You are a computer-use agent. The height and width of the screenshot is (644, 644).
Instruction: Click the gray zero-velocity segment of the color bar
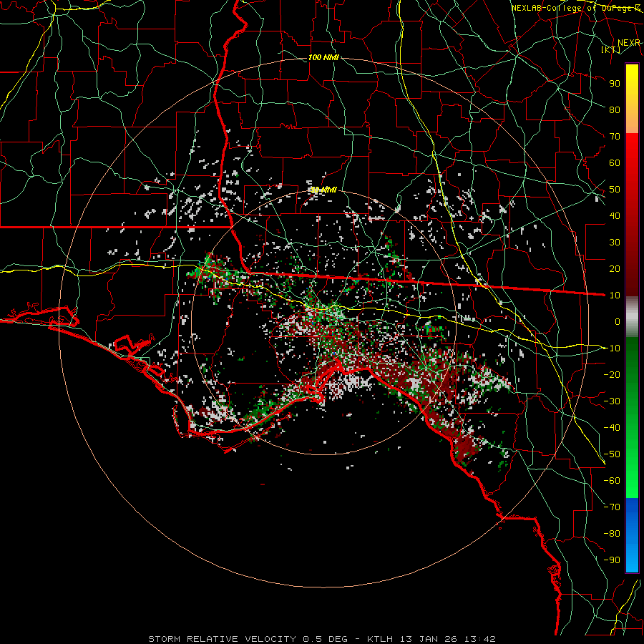[x=632, y=316]
